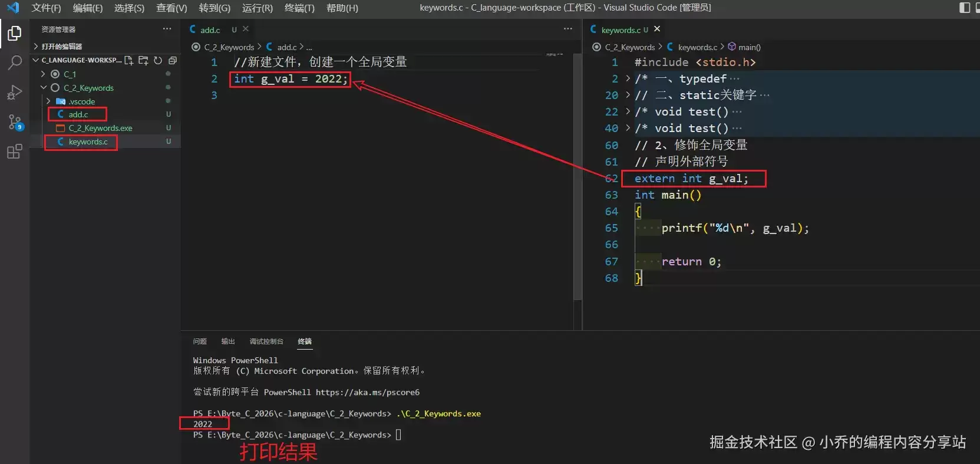Viewport: 980px width, 464px height.
Task: Refresh the explorer file tree
Action: [x=158, y=60]
